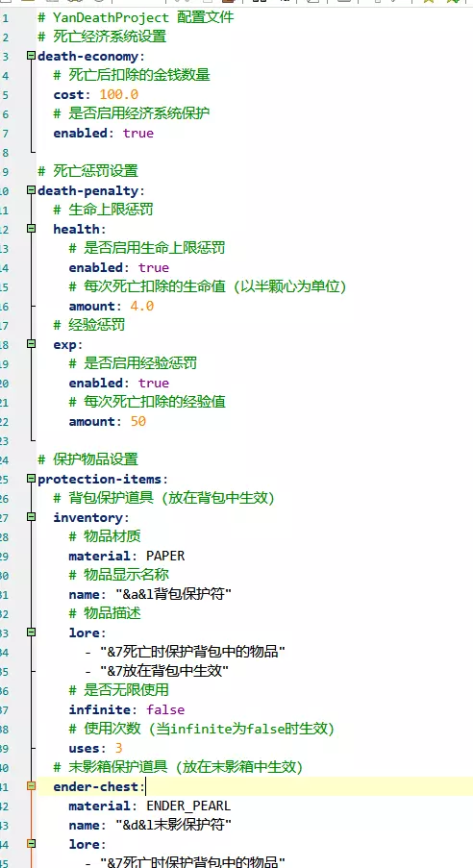Screen dimensions: 473x868
Task: Click the '# 保护物品设置' comment
Action: 87,459
